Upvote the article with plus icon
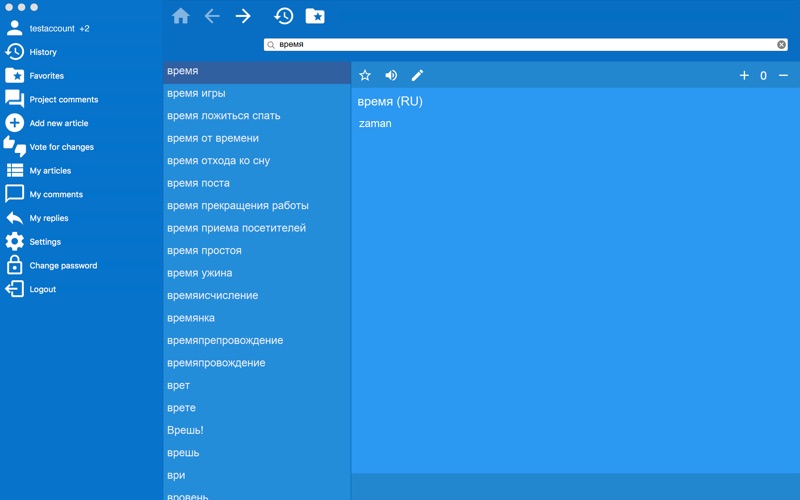The image size is (800, 500). [744, 76]
